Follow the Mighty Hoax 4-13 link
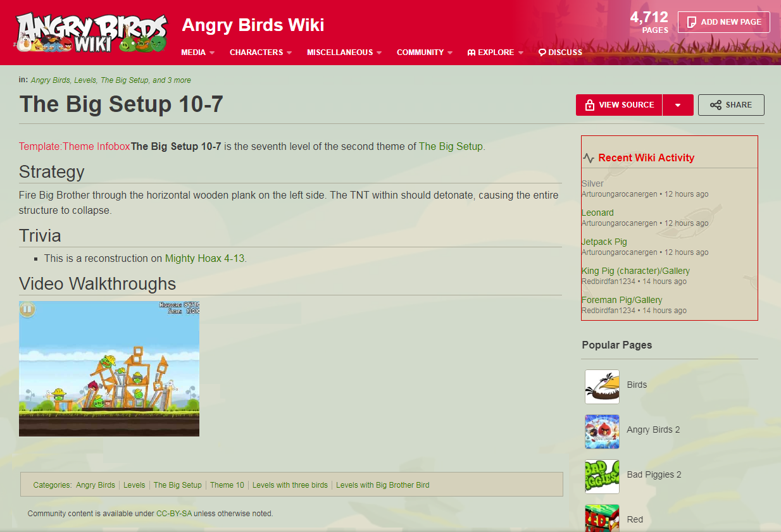Viewport: 781px width, 532px height. click(205, 258)
